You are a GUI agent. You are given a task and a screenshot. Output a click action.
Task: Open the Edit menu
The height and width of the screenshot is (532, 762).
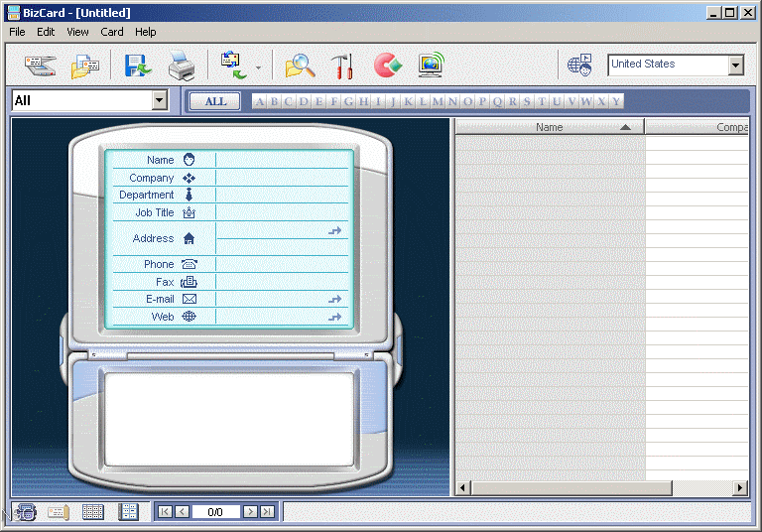pyautogui.click(x=46, y=32)
